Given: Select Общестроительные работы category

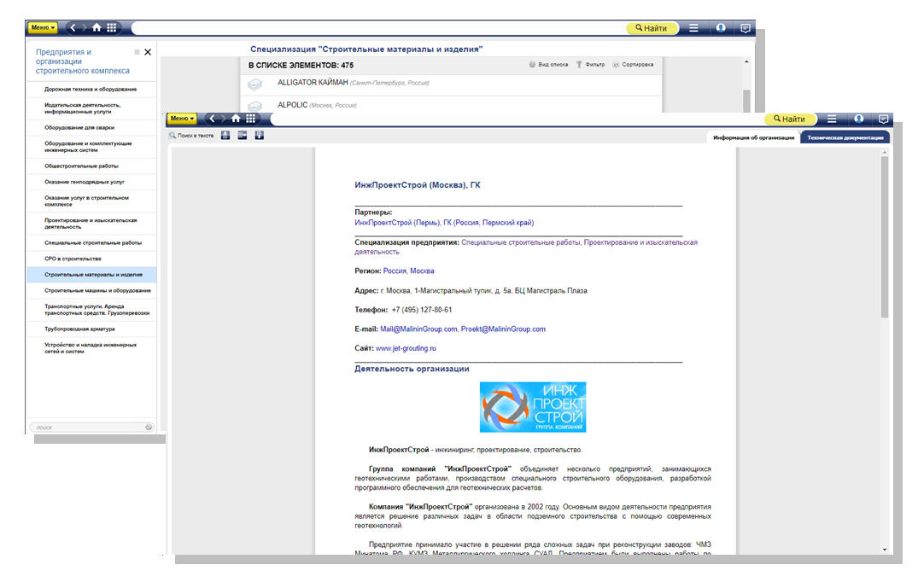Looking at the screenshot, I should [x=92, y=166].
